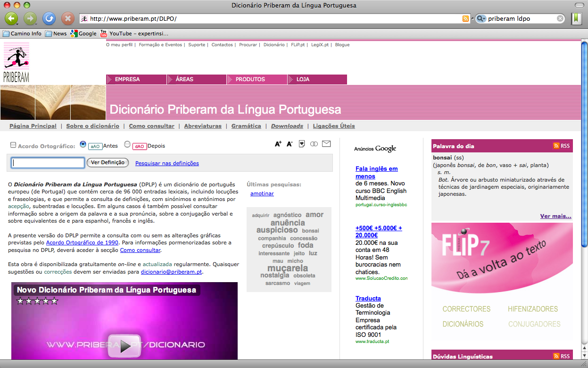This screenshot has height=368, width=588.
Task: Open Ligações Úteis section
Action: (334, 126)
